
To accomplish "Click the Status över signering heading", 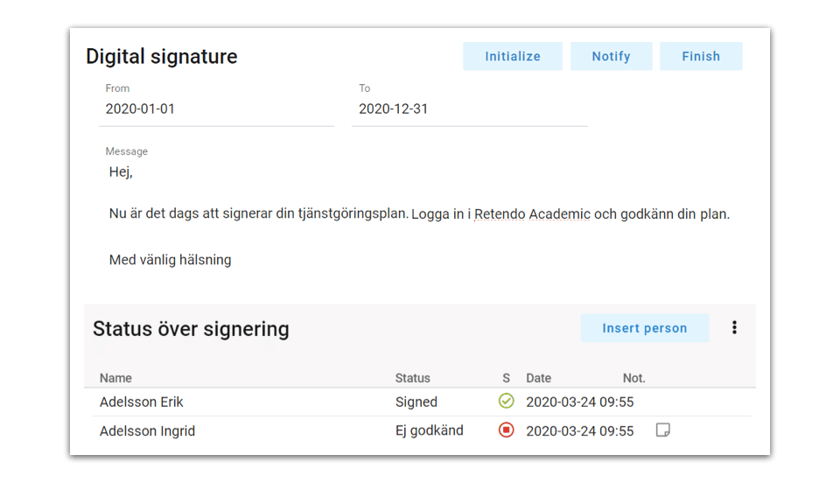I will point(192,328).
